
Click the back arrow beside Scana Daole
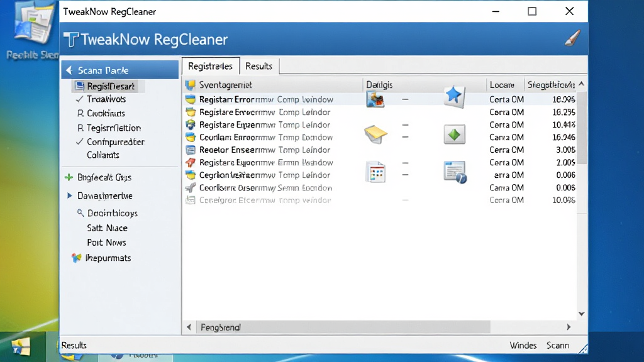pyautogui.click(x=69, y=70)
